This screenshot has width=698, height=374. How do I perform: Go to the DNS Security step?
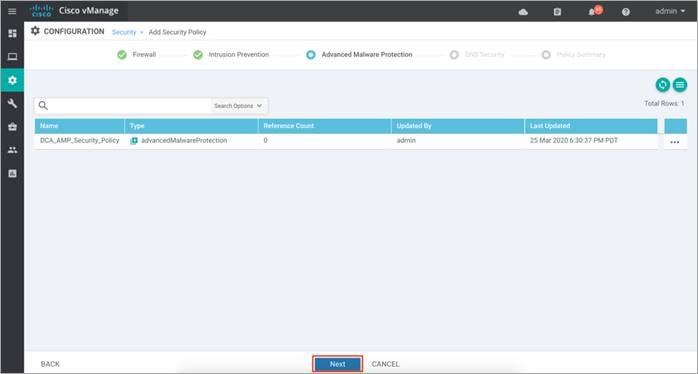484,55
